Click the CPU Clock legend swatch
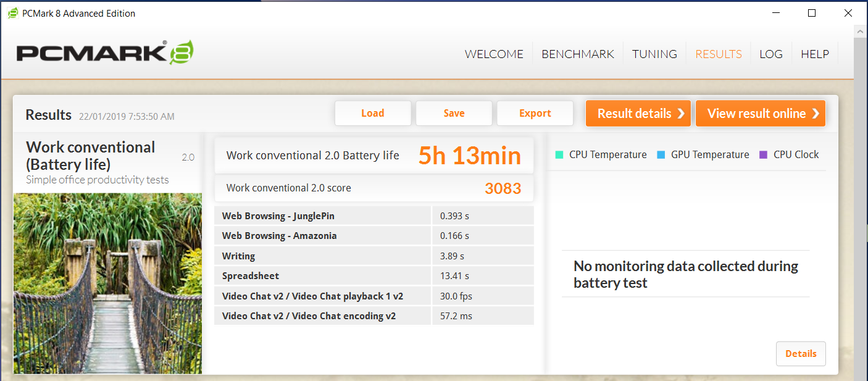 click(763, 154)
